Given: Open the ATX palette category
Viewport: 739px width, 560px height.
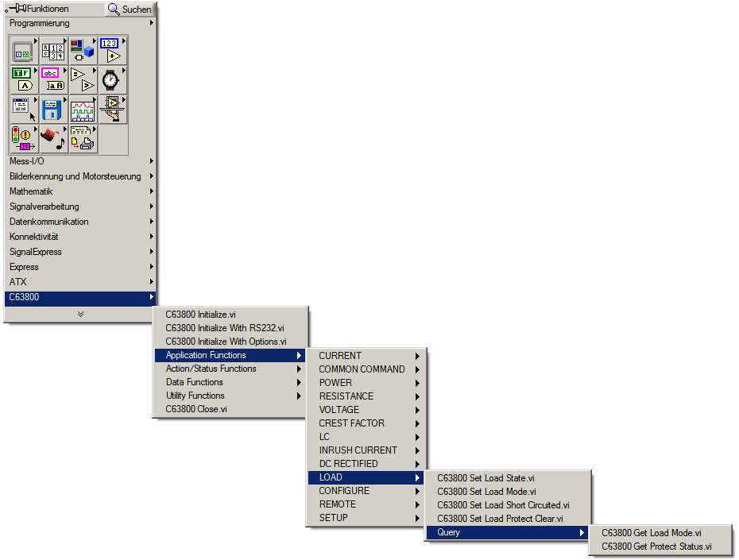Looking at the screenshot, I should (80, 282).
